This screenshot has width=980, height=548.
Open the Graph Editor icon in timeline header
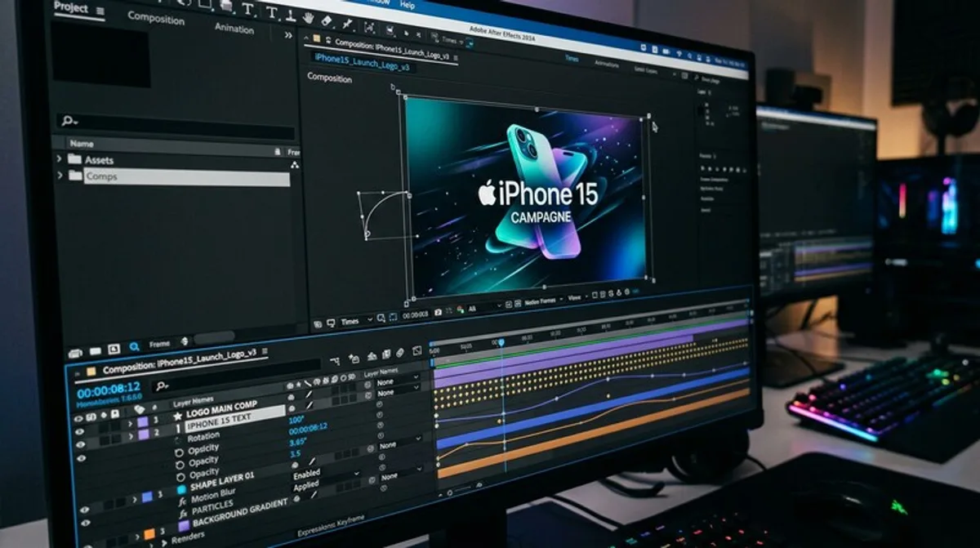tap(417, 350)
